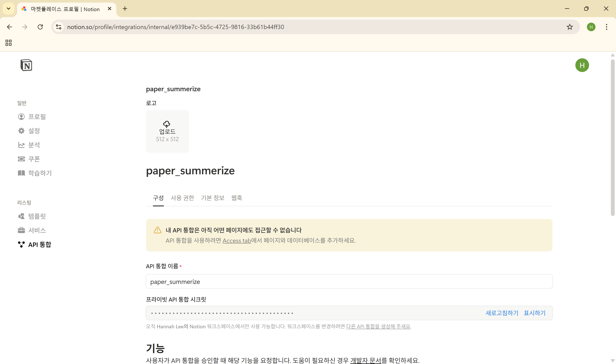Open the green H user avatar menu
The image size is (616, 364).
[x=582, y=65]
